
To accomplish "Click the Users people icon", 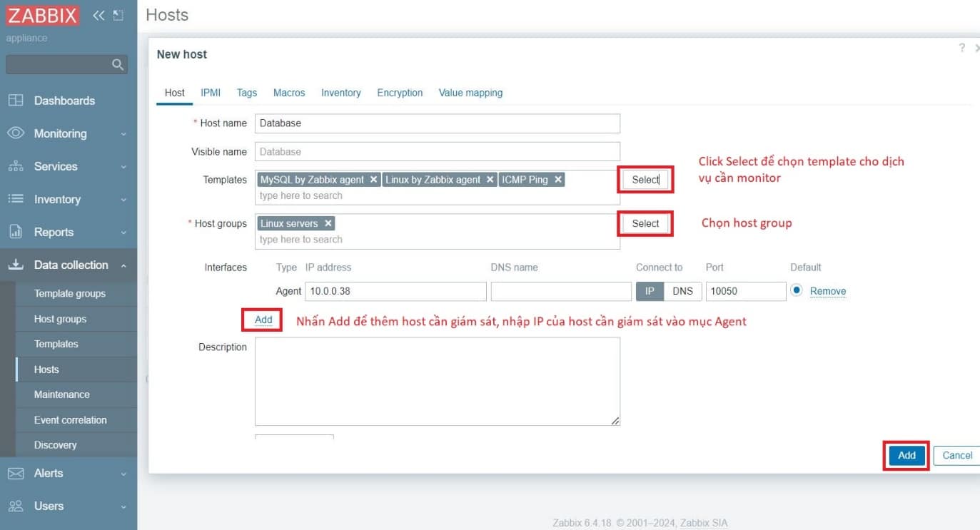I will tap(16, 506).
